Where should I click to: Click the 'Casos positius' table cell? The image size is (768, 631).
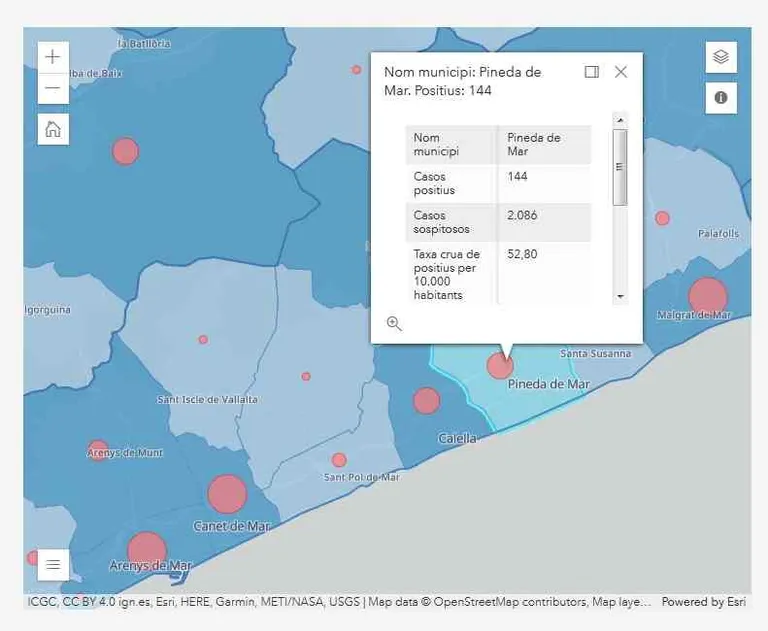(451, 184)
